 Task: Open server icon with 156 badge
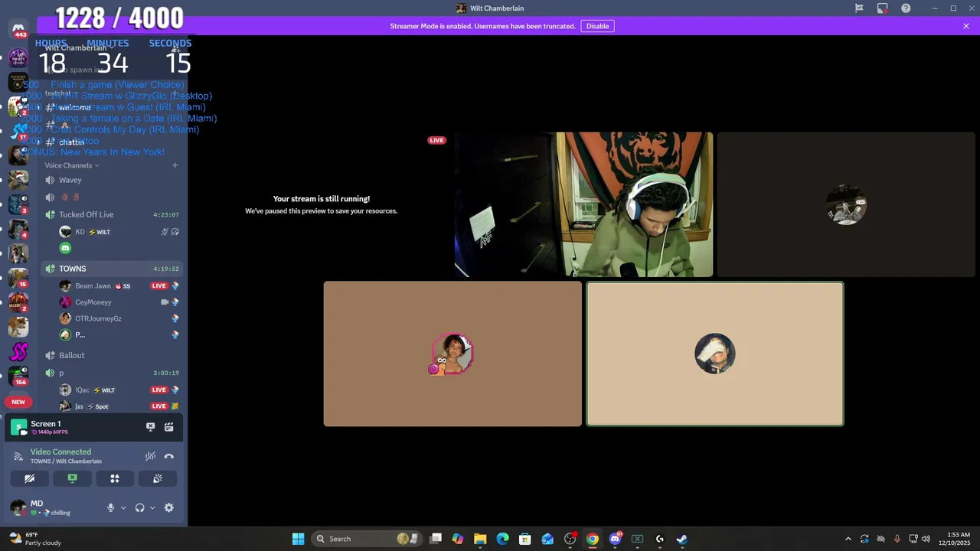point(18,377)
